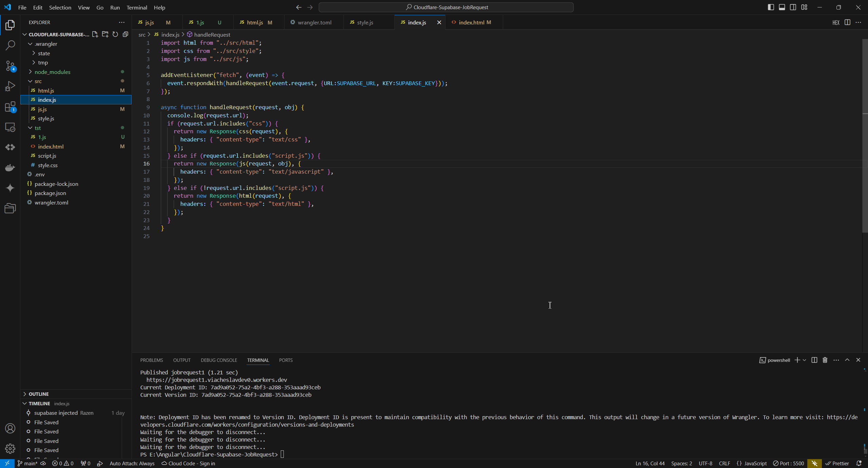This screenshot has width=868, height=468.
Task: Split the editor to the right
Action: 847,22
